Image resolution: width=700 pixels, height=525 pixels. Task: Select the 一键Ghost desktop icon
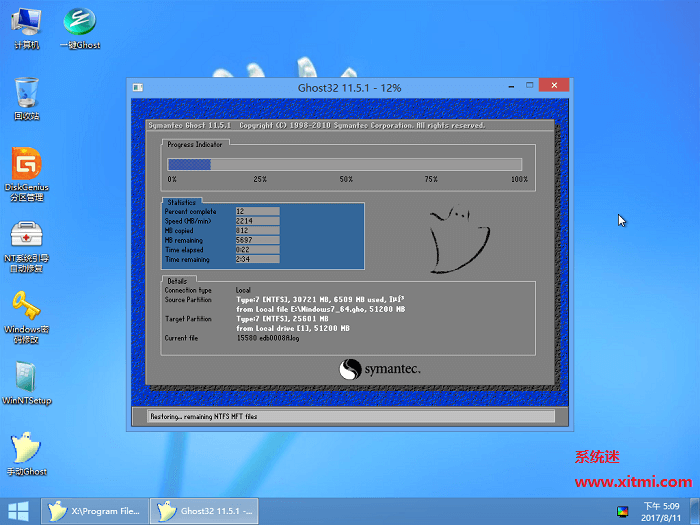[x=79, y=28]
